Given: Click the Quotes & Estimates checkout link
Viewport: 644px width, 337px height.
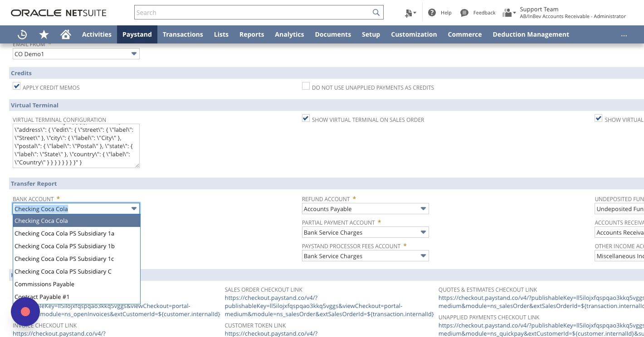Looking at the screenshot, I should click(541, 302).
